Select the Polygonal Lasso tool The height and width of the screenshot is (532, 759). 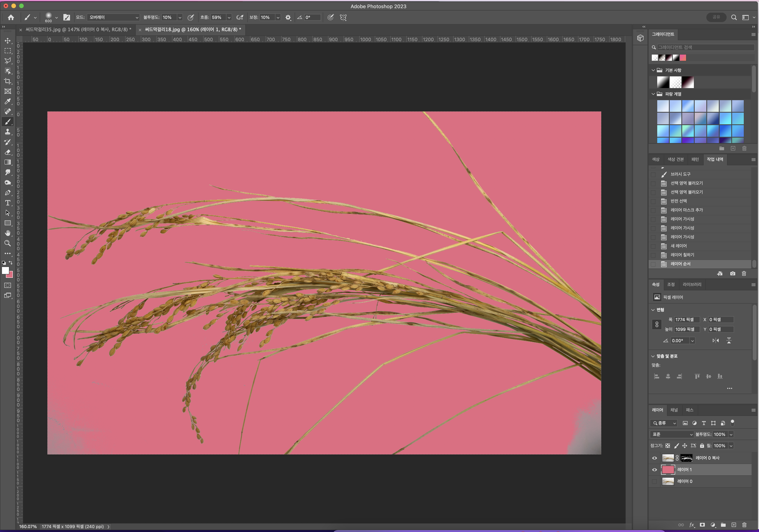pos(8,61)
